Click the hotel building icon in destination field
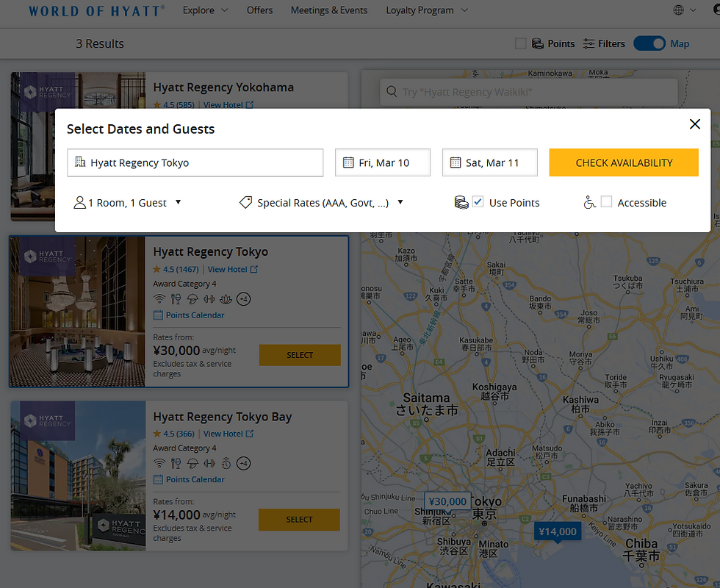Viewport: 720px width, 588px height. (x=80, y=162)
